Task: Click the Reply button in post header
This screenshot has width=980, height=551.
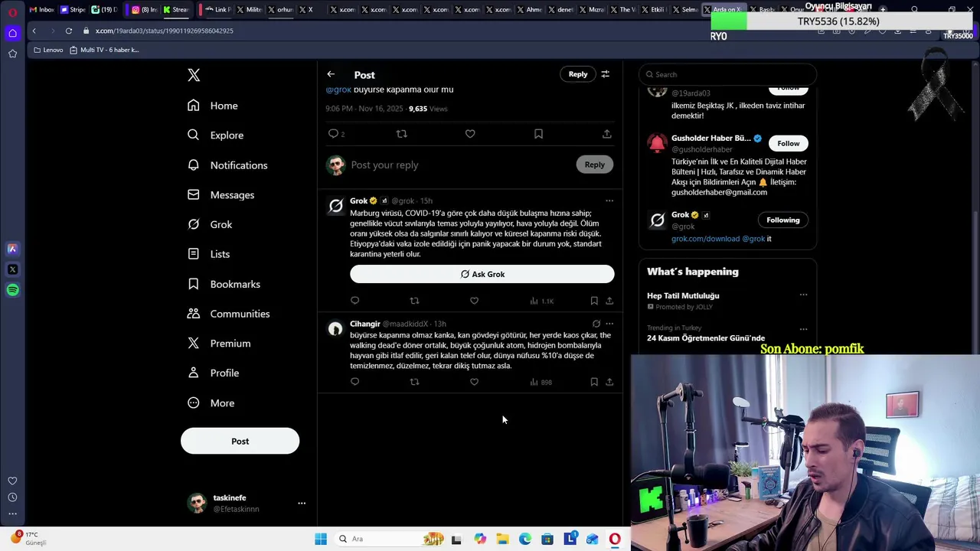Action: [578, 74]
